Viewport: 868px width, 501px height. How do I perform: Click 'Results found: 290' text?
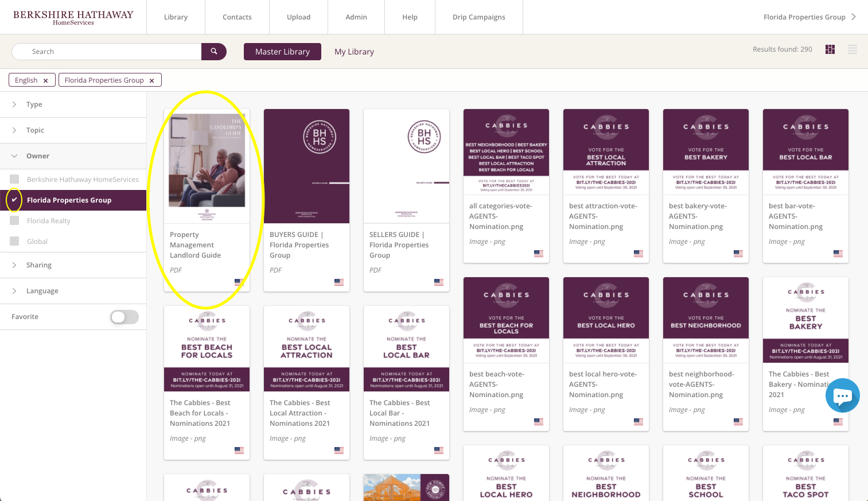coord(783,49)
